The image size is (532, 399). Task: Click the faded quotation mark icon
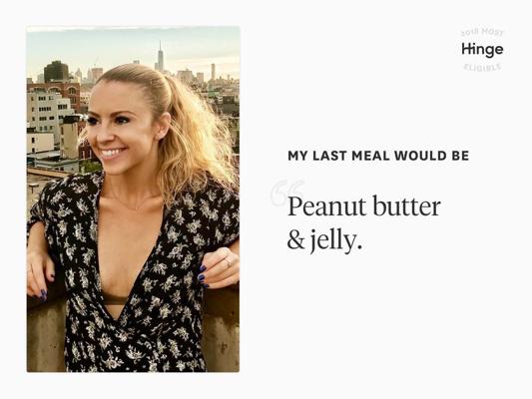pyautogui.click(x=287, y=193)
